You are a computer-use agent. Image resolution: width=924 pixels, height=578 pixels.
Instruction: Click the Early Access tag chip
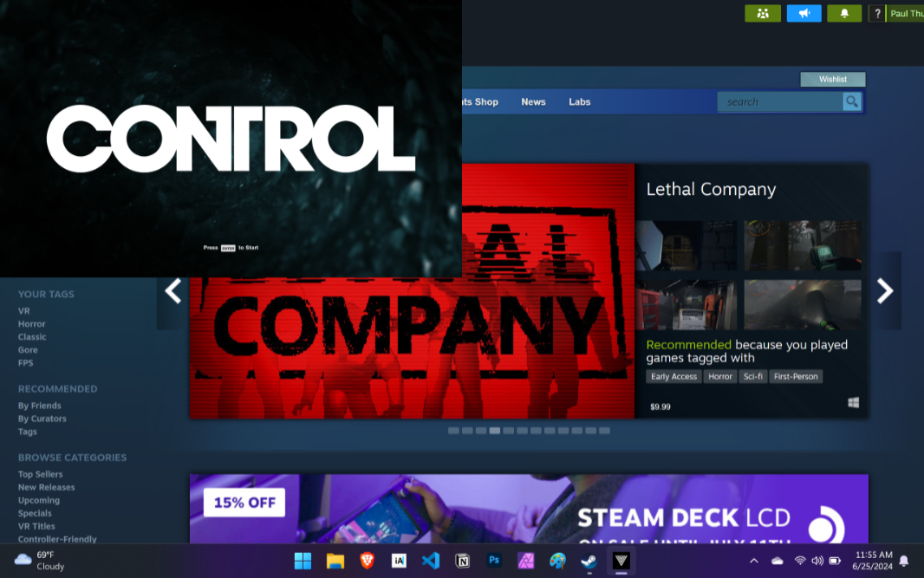(673, 376)
